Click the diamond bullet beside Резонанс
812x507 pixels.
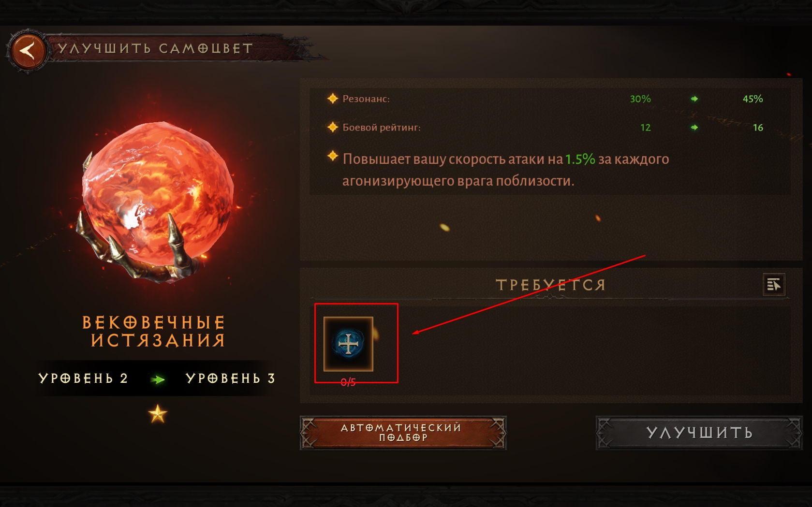click(x=332, y=99)
